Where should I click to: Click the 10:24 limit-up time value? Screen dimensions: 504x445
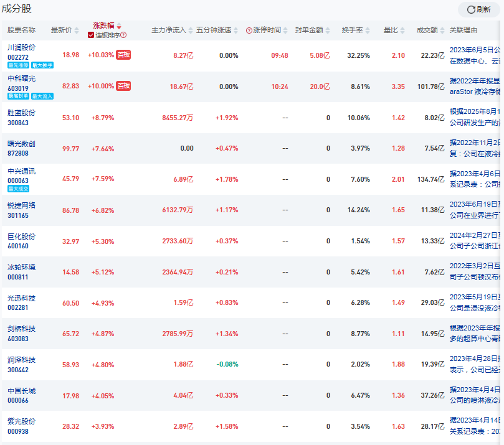click(x=280, y=87)
